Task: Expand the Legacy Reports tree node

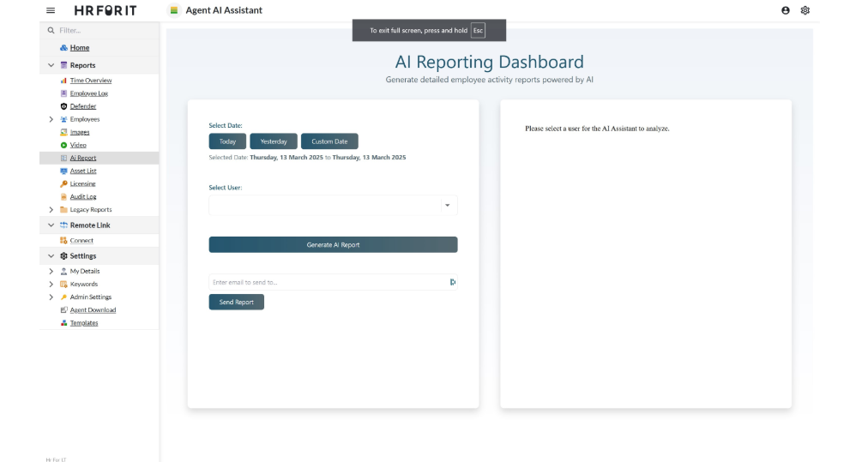Action: click(x=51, y=210)
